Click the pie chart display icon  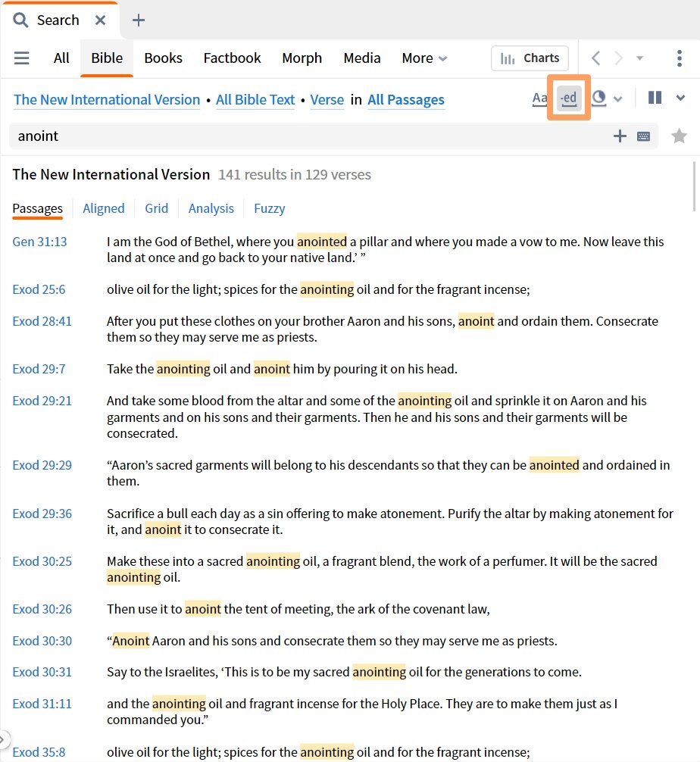point(599,98)
